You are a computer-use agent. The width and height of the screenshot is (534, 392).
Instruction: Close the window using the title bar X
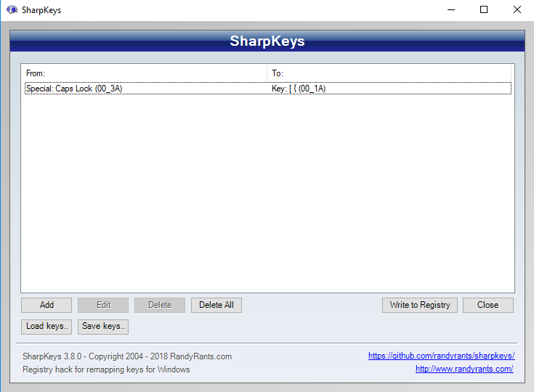(517, 10)
